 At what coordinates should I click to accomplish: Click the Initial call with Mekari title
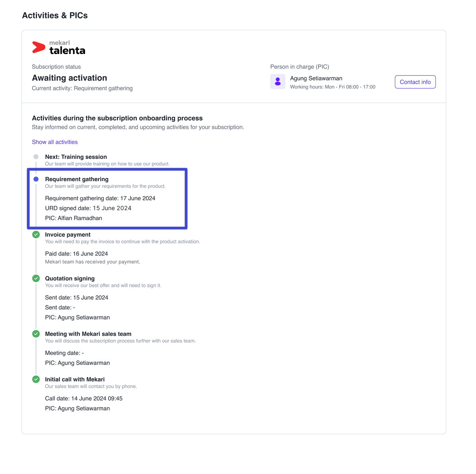75,379
